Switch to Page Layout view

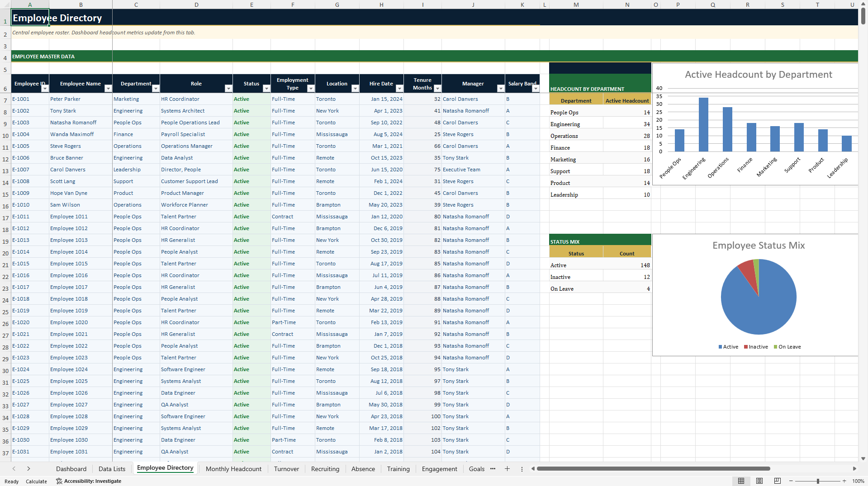click(x=759, y=481)
